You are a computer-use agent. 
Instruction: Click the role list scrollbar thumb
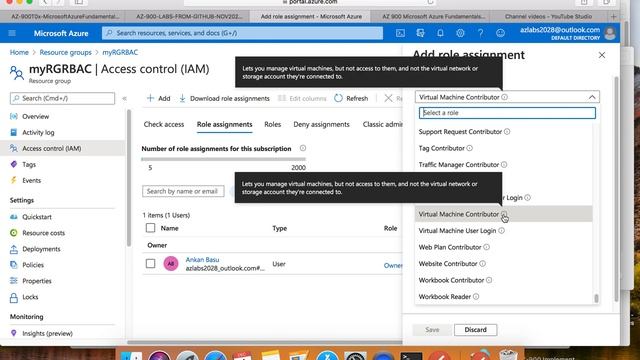596,298
